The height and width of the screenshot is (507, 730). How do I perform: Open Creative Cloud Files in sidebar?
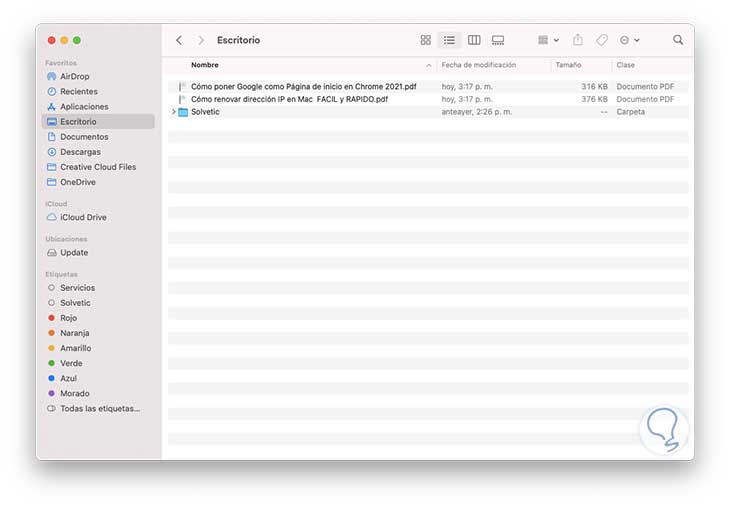point(98,167)
